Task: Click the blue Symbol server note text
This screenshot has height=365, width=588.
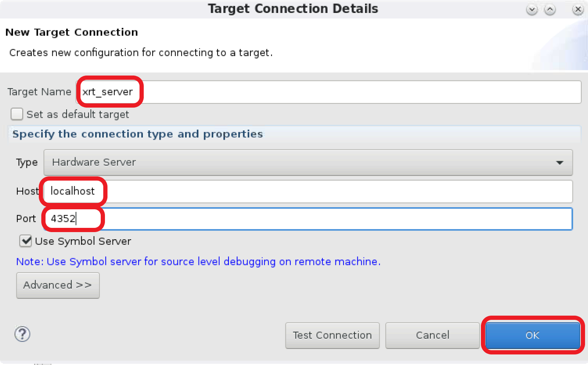Action: point(198,262)
